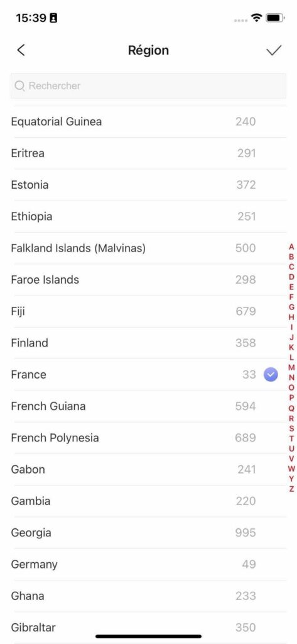Tap the back arrow icon
Image resolution: width=297 pixels, height=644 pixels.
pyautogui.click(x=21, y=50)
